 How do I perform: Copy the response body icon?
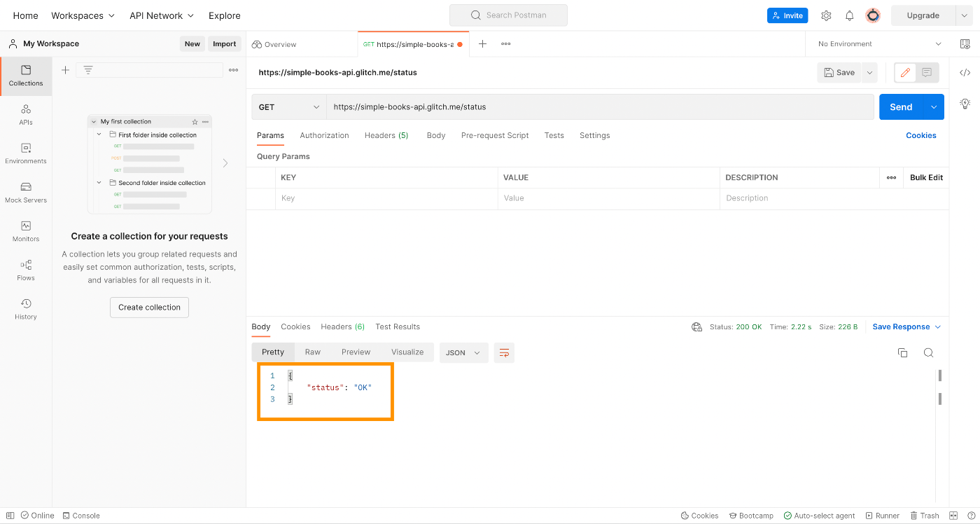tap(902, 352)
